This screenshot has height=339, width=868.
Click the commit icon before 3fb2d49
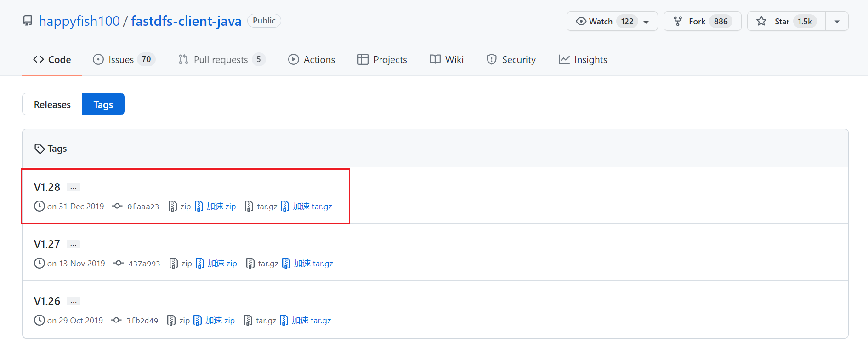117,320
